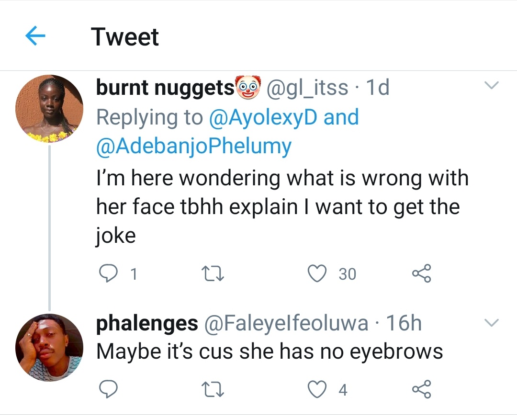Open @AyolexyD profile link
517x420 pixels.
click(x=264, y=117)
